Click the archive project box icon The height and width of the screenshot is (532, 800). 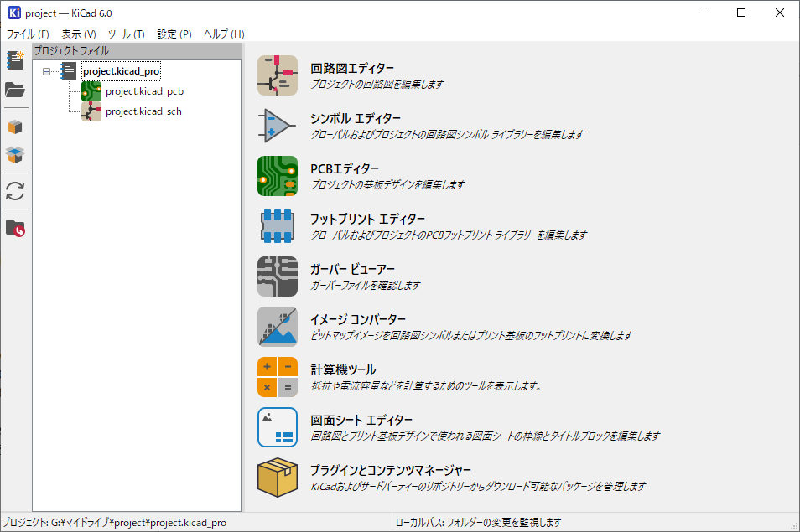pyautogui.click(x=15, y=127)
